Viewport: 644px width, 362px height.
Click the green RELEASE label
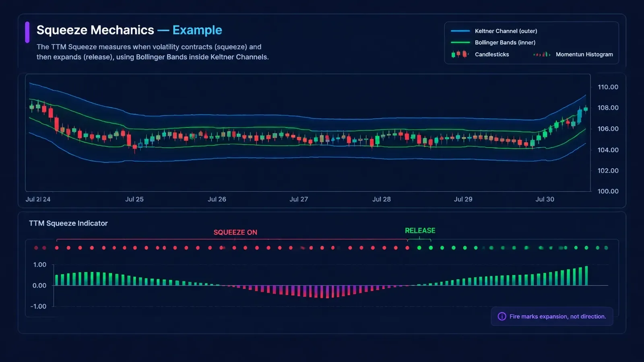coord(420,230)
